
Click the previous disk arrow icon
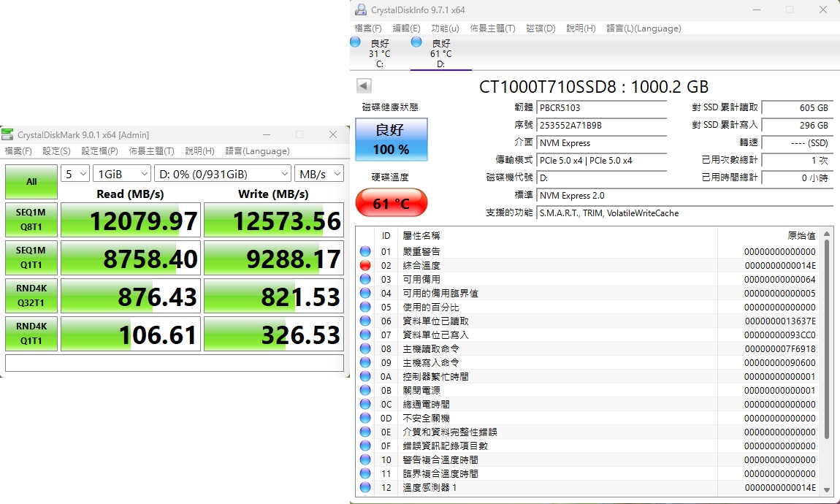click(x=363, y=86)
